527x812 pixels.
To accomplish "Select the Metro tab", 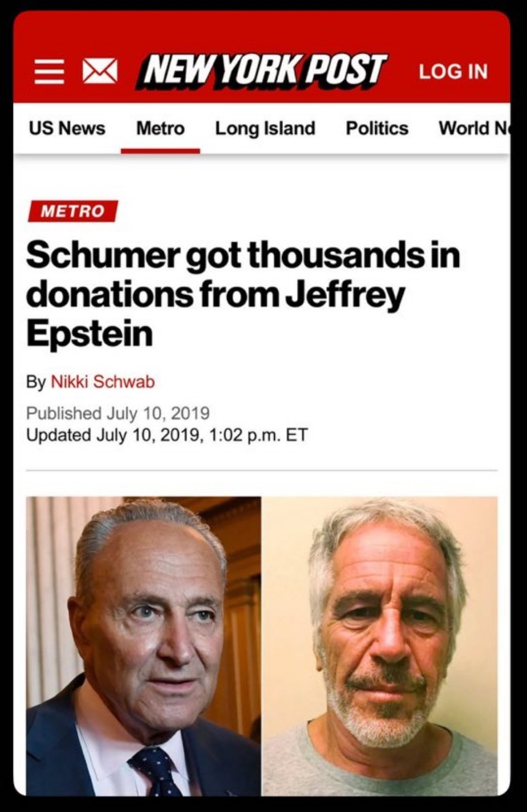I will click(160, 128).
